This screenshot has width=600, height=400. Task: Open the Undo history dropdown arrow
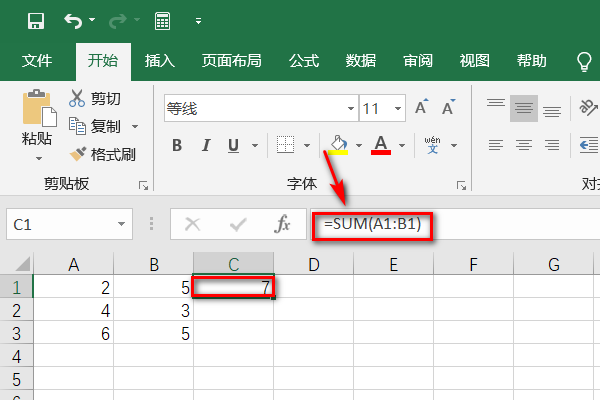(92, 20)
